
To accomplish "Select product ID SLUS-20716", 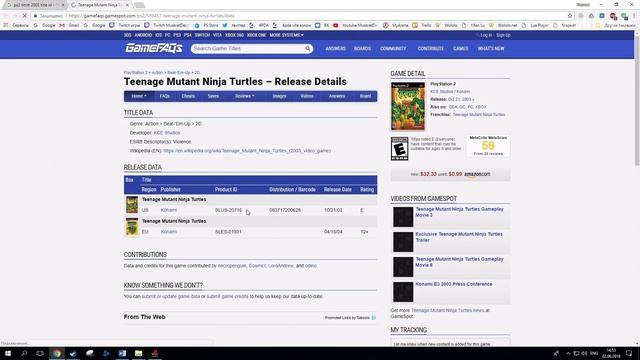I will click(228, 210).
